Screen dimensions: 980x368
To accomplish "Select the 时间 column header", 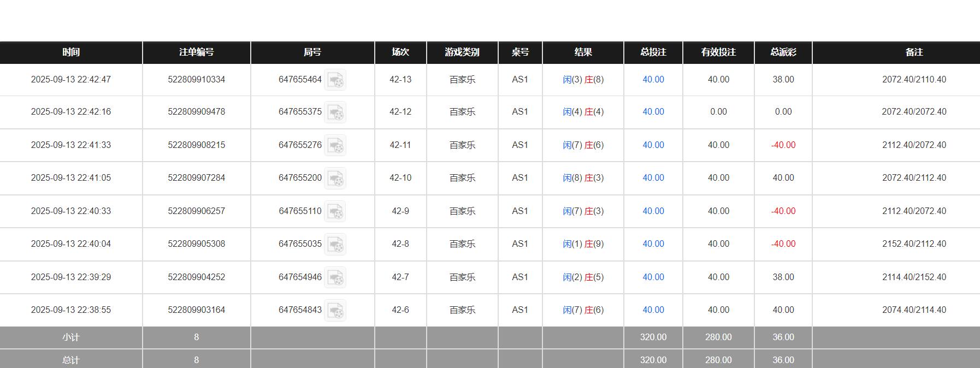I will point(71,52).
